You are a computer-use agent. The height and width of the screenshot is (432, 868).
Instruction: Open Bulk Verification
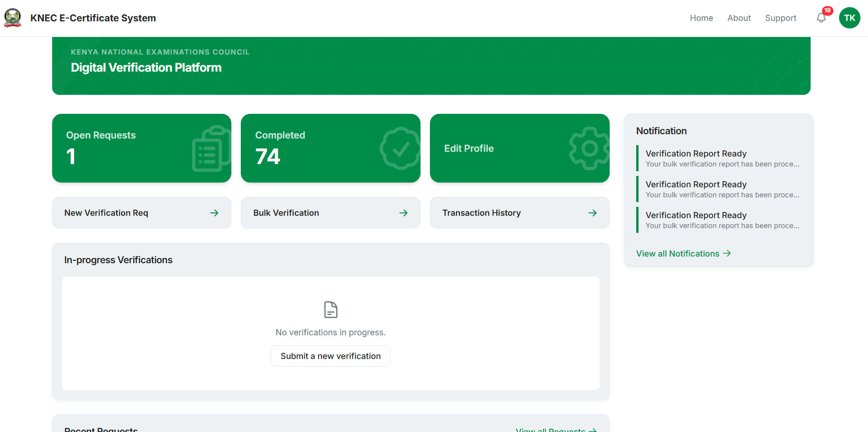(x=330, y=213)
